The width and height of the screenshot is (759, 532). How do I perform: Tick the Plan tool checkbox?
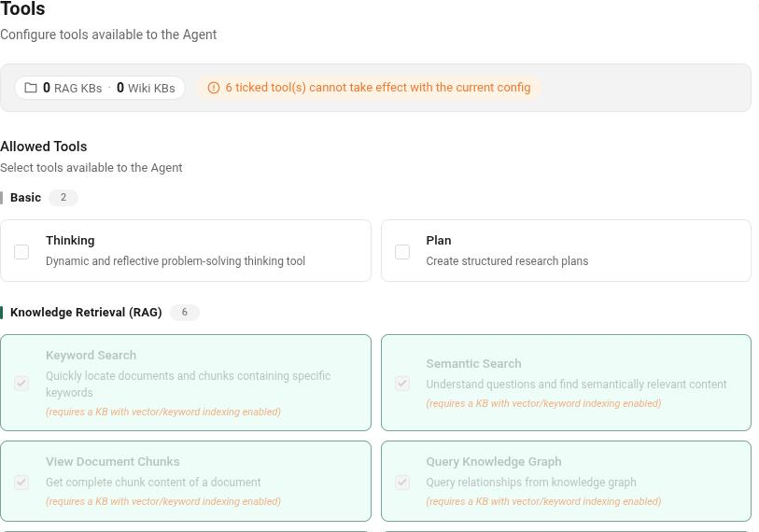pos(402,252)
